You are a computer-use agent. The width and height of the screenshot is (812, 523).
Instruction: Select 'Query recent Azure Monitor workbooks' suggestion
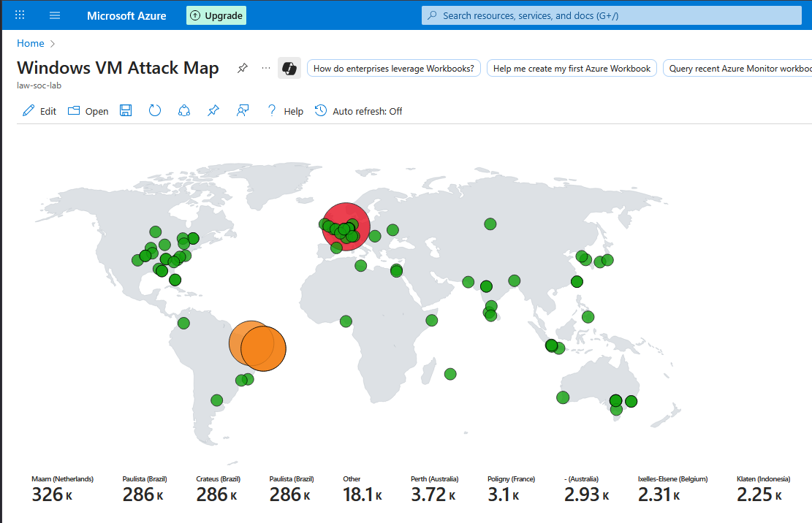737,68
